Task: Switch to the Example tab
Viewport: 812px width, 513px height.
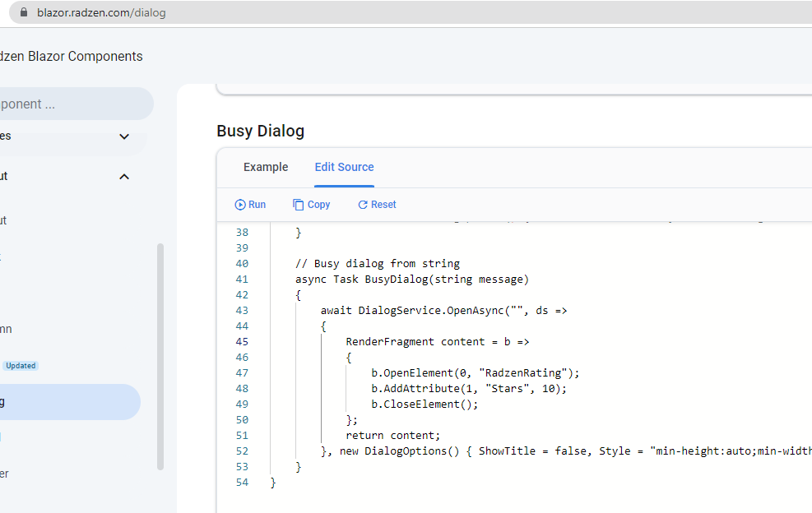Action: pos(266,167)
